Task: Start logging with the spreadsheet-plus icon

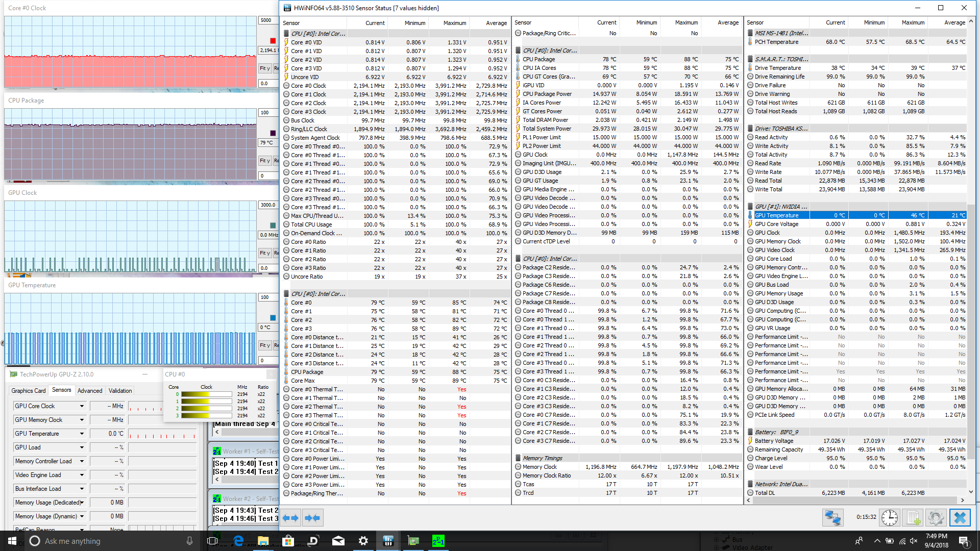Action: click(913, 518)
